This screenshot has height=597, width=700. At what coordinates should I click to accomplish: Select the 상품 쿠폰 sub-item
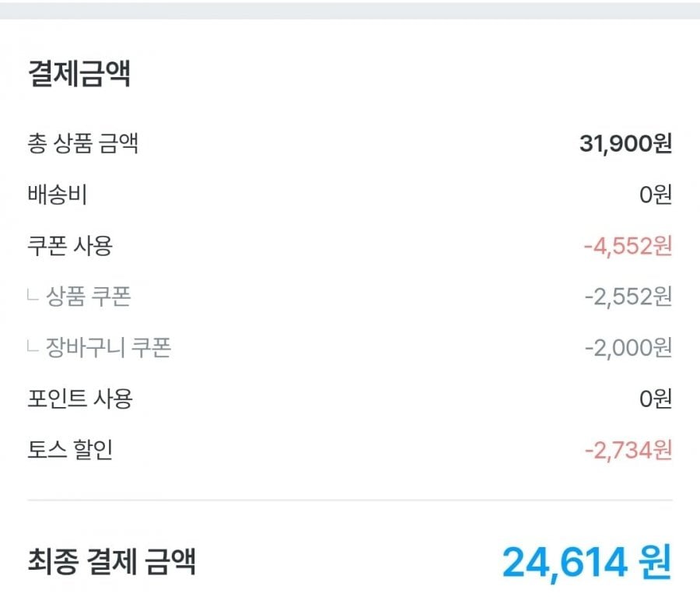click(89, 297)
